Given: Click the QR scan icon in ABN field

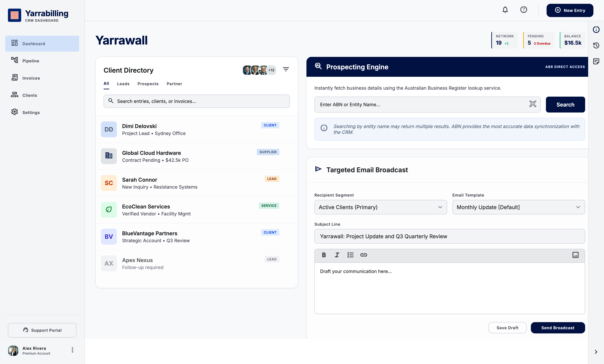Looking at the screenshot, I should [x=533, y=104].
